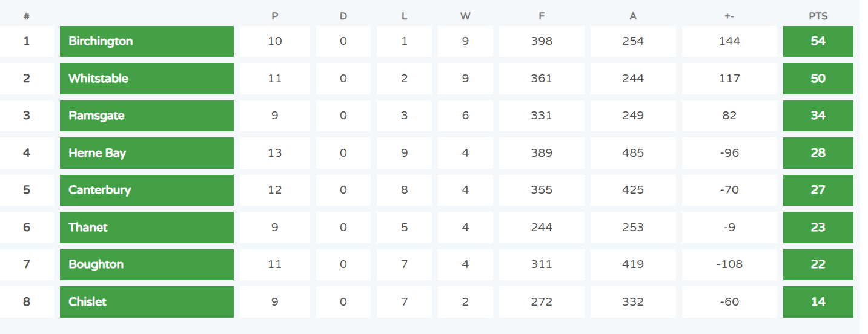Click Whitstable's 50 points cell
The height and width of the screenshot is (334, 868).
[x=818, y=79]
